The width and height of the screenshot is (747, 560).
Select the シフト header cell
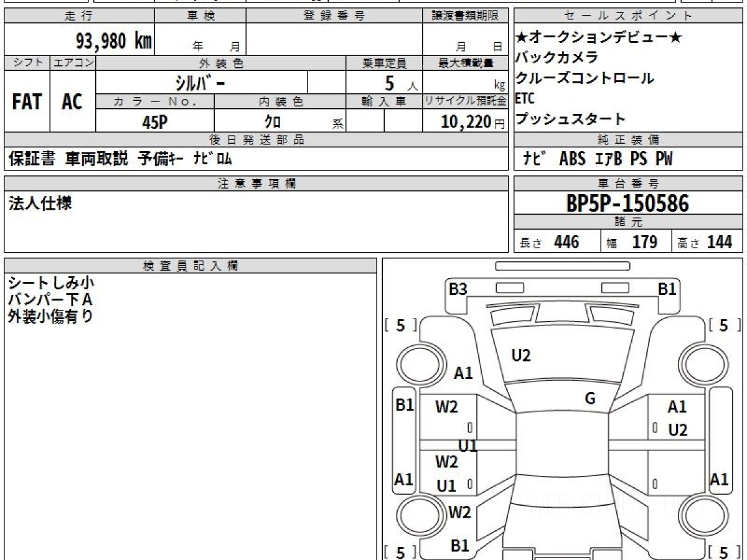(x=27, y=63)
